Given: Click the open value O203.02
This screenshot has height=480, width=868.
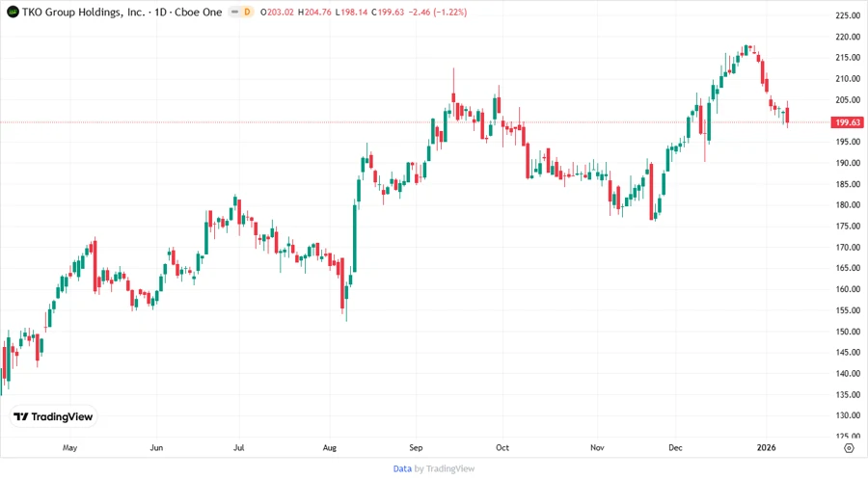Looking at the screenshot, I should tap(277, 13).
